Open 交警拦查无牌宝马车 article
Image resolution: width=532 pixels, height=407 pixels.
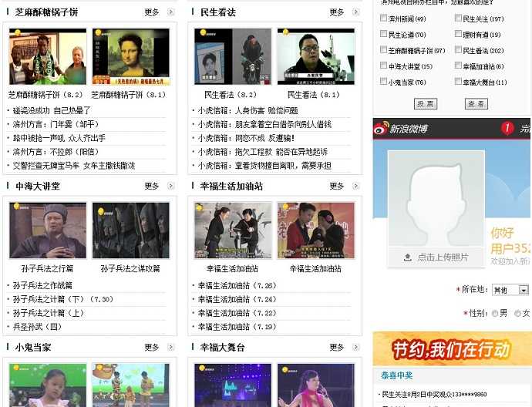pos(74,166)
